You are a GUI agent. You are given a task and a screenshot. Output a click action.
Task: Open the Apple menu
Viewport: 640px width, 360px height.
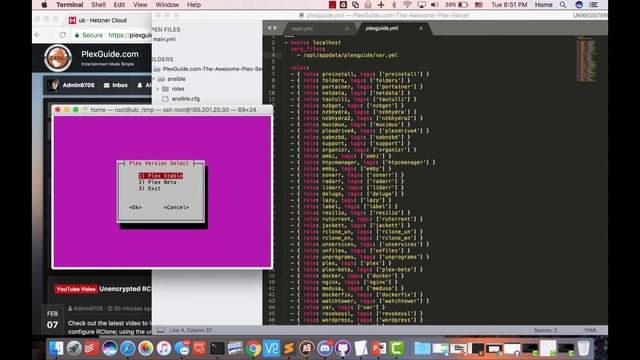click(x=44, y=5)
